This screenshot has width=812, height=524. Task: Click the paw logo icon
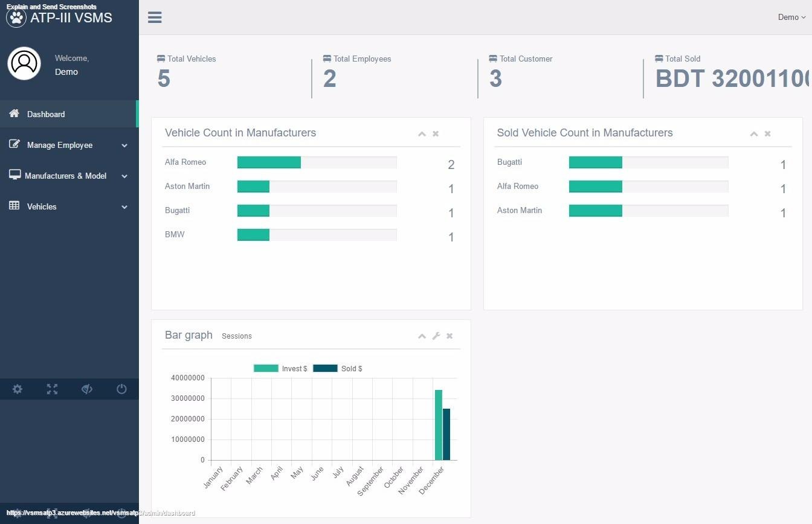[16, 18]
